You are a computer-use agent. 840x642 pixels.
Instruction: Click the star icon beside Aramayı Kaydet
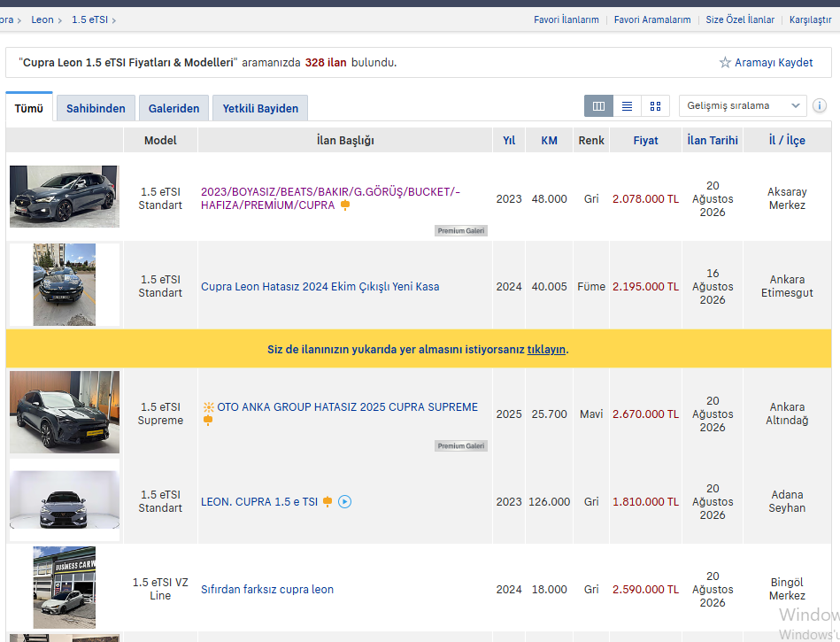point(725,63)
